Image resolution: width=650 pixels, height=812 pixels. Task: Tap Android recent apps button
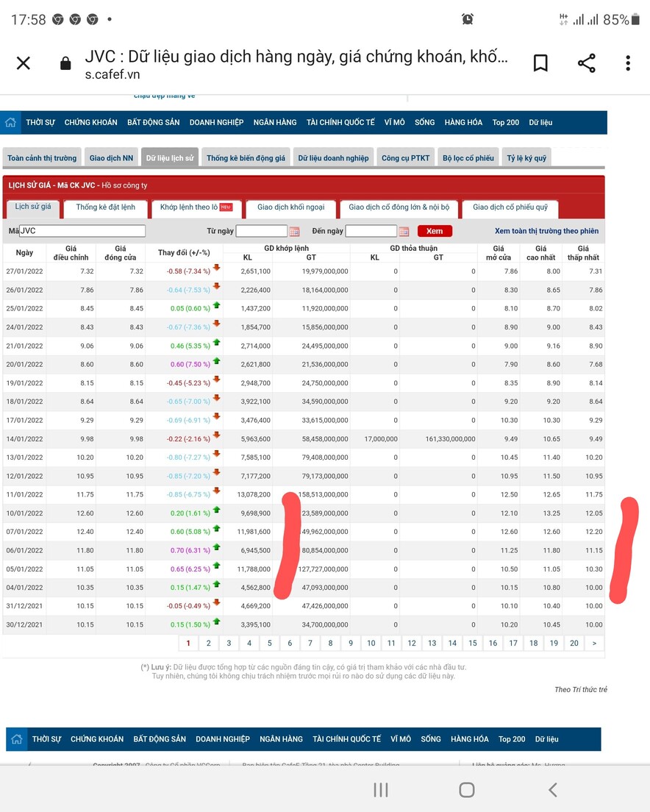381,790
